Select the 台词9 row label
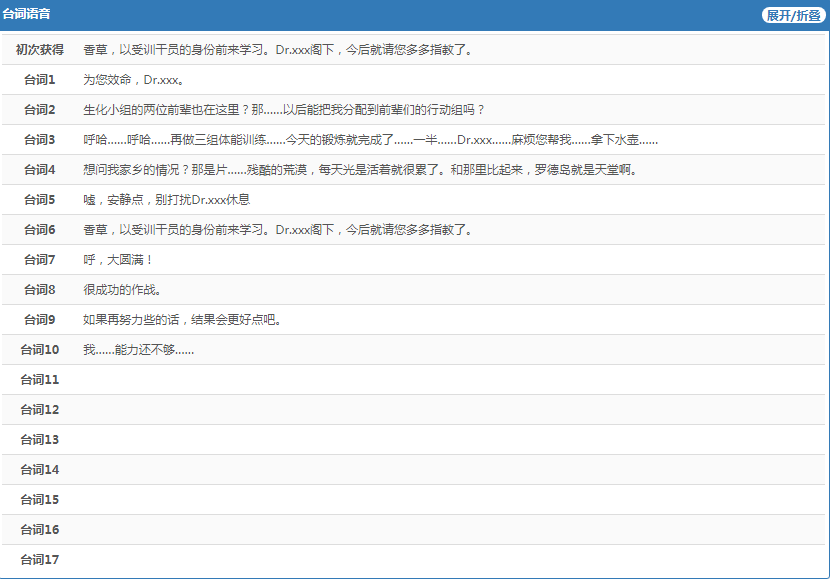 pos(40,320)
